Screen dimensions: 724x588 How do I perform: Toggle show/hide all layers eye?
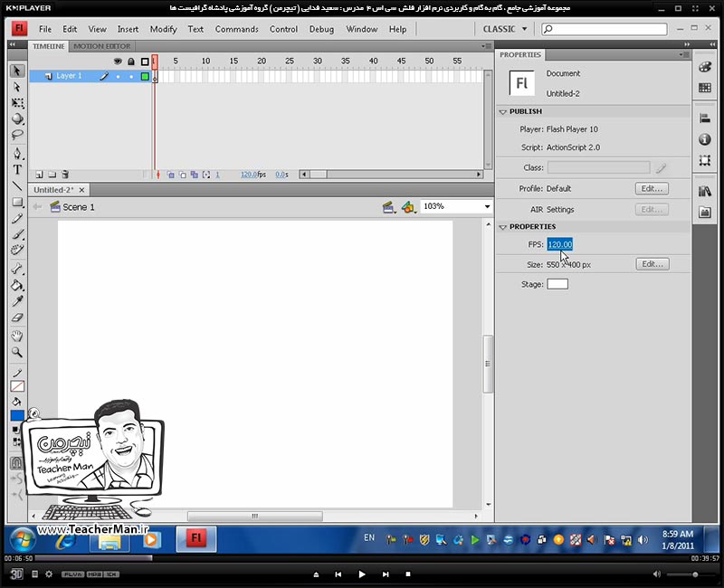pos(118,61)
